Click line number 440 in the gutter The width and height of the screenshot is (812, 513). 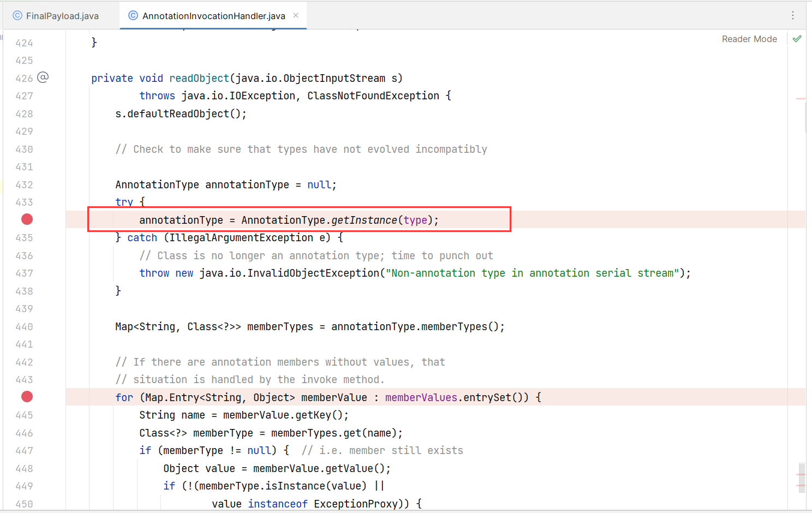[x=24, y=327]
